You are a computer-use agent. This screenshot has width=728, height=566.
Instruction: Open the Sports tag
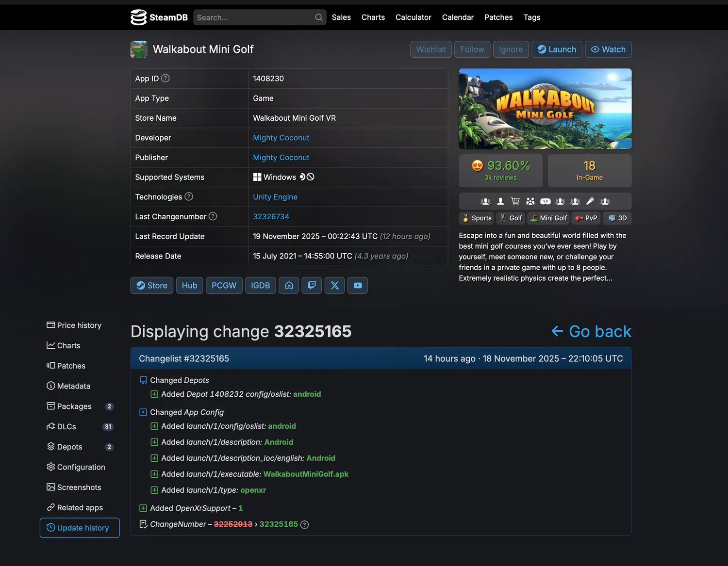coord(477,218)
